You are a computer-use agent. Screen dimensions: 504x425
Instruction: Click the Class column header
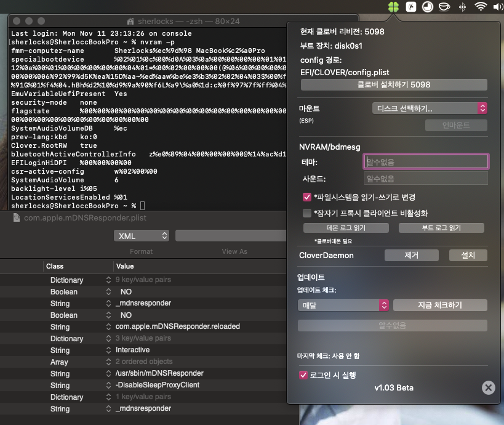click(55, 266)
